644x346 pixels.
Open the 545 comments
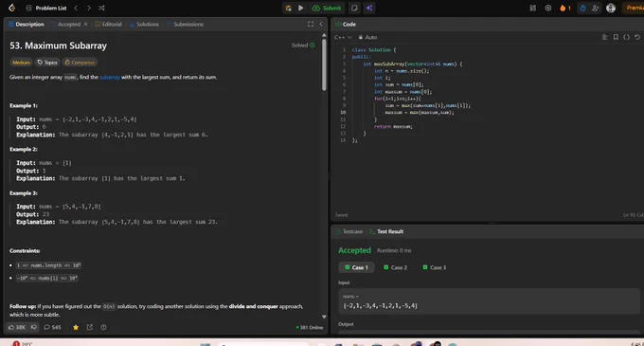coord(52,327)
